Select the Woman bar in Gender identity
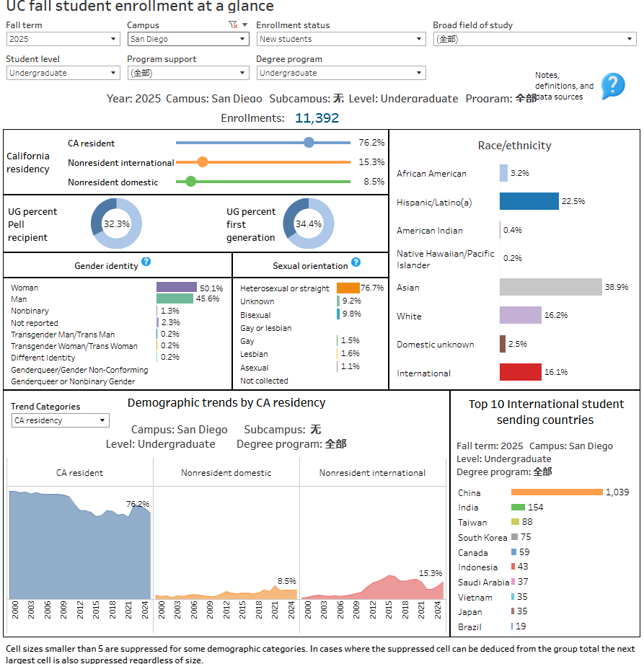Image resolution: width=644 pixels, height=664 pixels. tap(176, 287)
